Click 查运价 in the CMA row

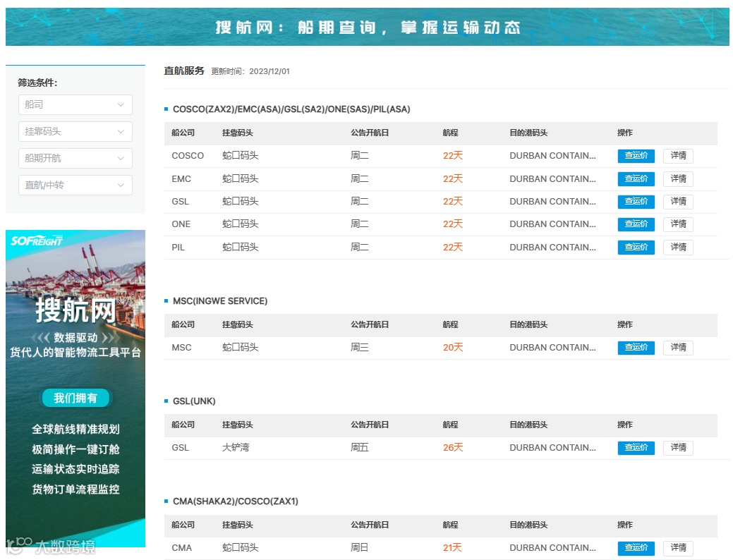coord(636,548)
